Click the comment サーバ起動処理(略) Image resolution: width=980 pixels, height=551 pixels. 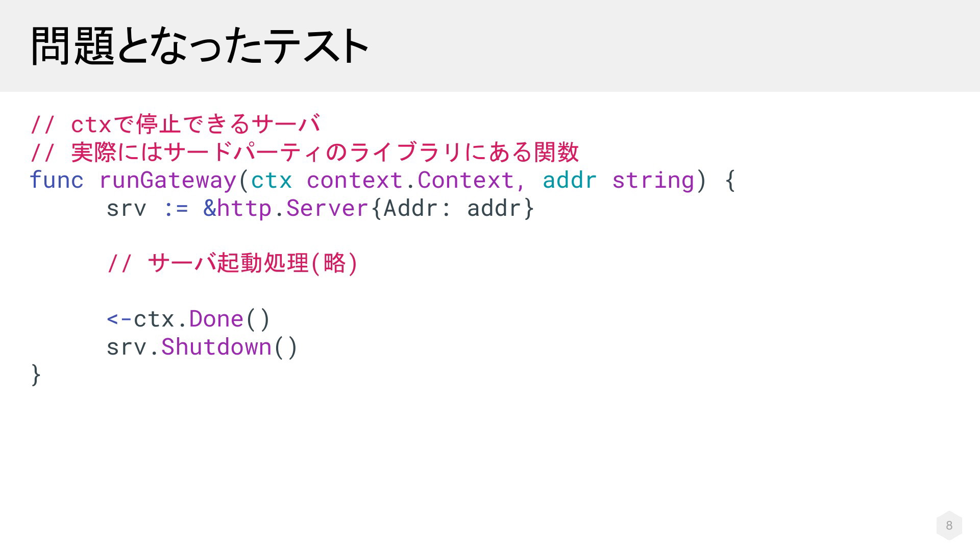click(x=232, y=263)
